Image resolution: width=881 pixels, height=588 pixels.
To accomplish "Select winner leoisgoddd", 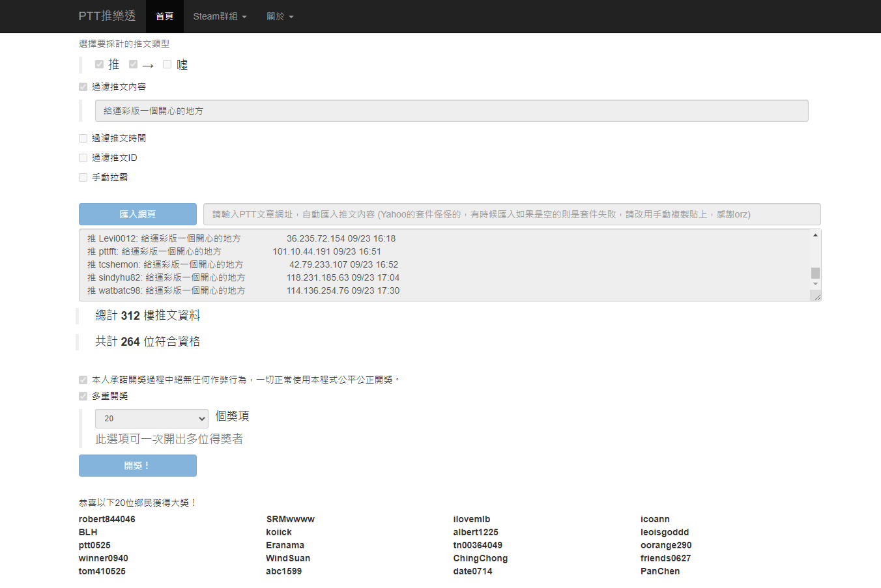I will [x=665, y=532].
